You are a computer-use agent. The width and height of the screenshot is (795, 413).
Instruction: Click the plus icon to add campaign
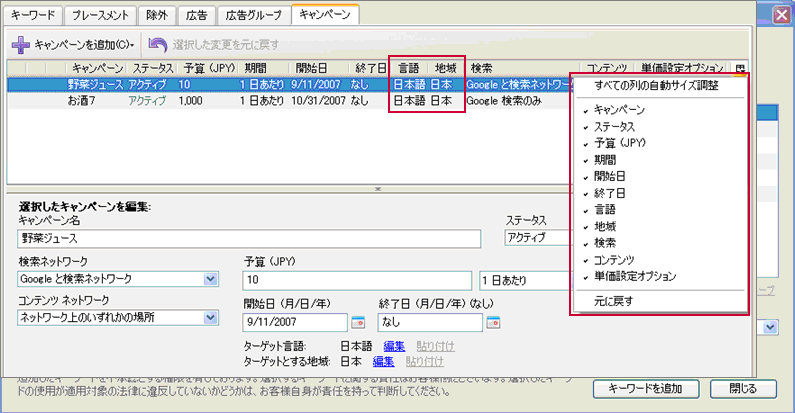tap(20, 45)
